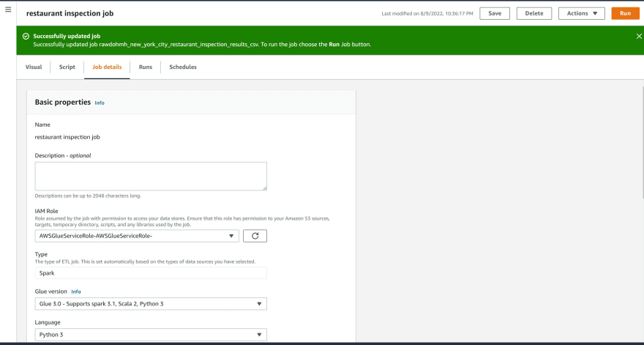Viewport: 644px width, 345px height.
Task: Click the 'Successfully updated job' heading
Action: pos(67,36)
